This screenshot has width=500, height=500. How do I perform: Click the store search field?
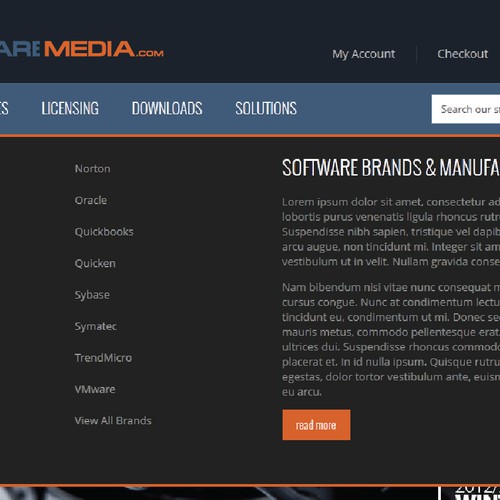(466, 109)
